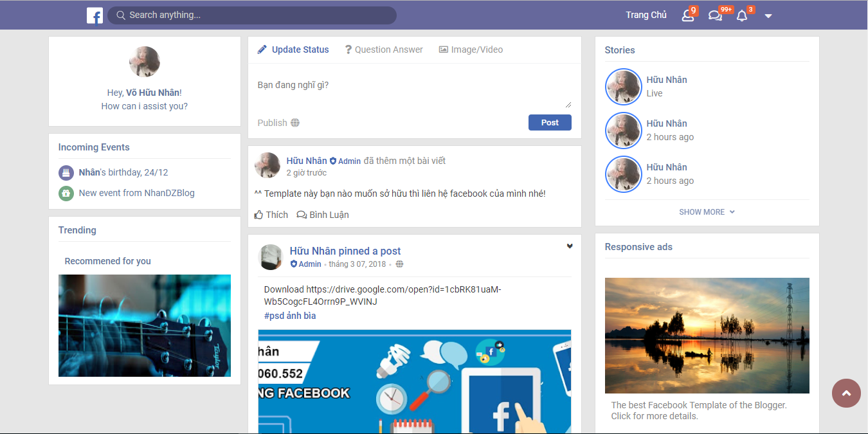Go to Trang Chủ in the header
The height and width of the screenshot is (434, 868).
tap(646, 15)
